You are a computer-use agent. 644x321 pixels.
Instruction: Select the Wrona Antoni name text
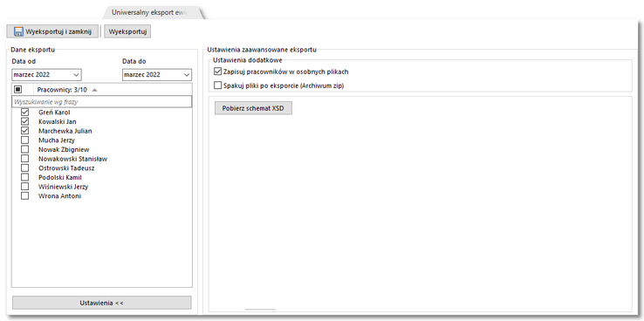(59, 196)
